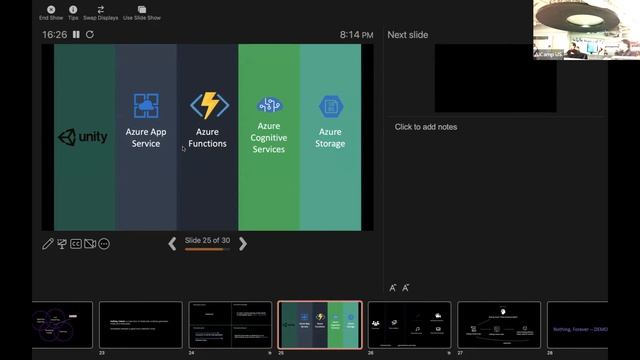Click 'Slide 25 of 30' text
The height and width of the screenshot is (360, 640).
pyautogui.click(x=207, y=240)
